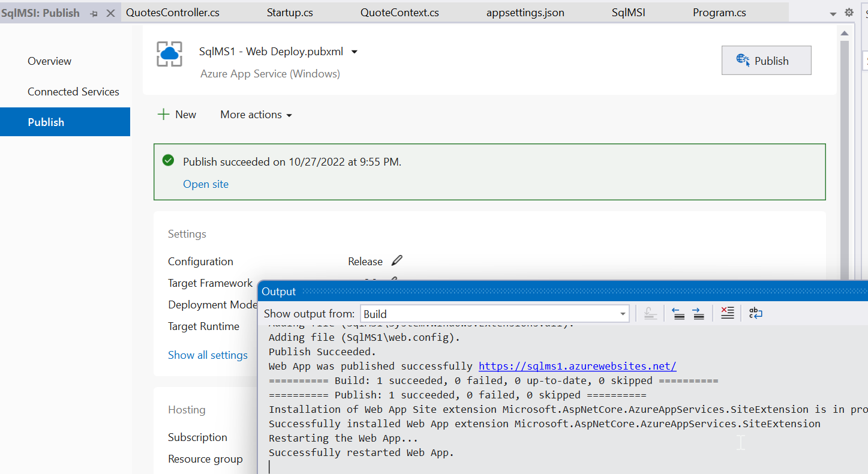Open the Show output from combo box
This screenshot has height=474, width=868.
coord(495,314)
